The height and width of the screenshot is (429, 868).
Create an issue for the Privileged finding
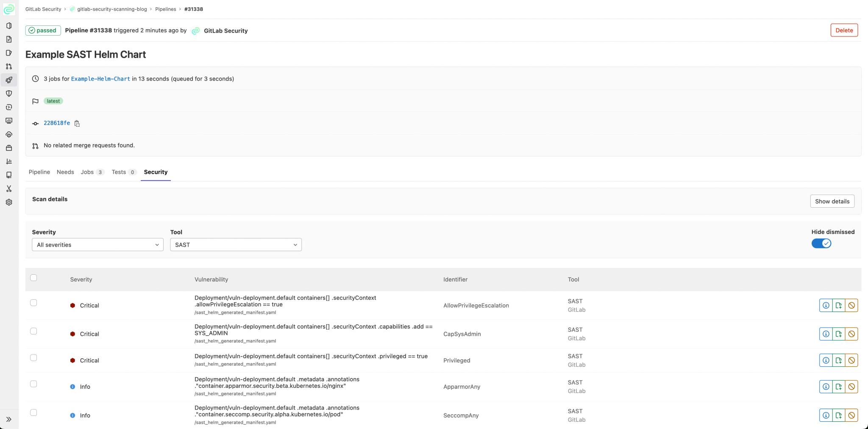point(839,360)
